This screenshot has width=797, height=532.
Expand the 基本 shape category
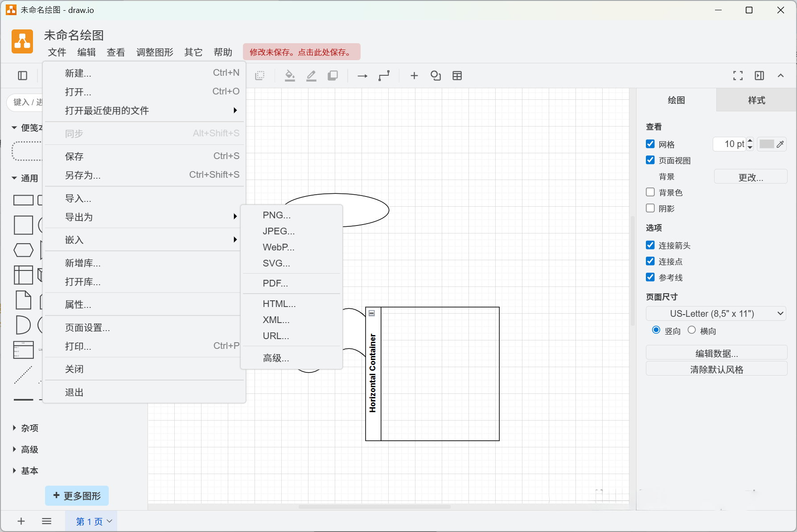pos(25,471)
